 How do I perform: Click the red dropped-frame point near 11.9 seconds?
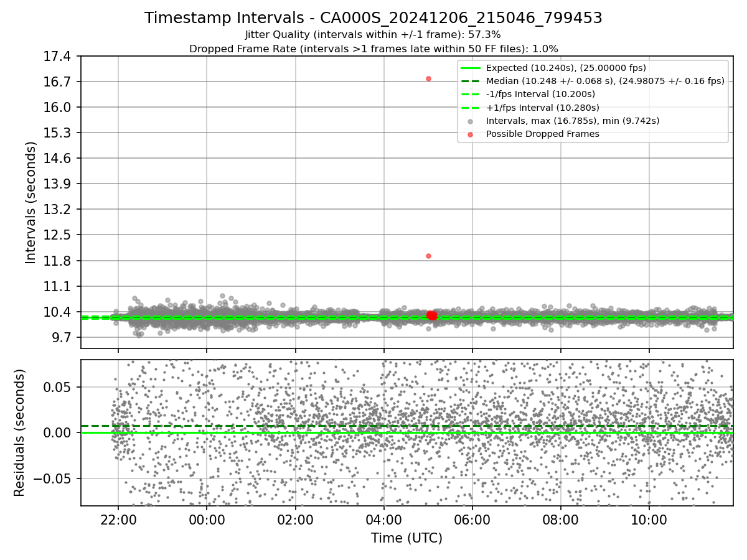tap(428, 256)
